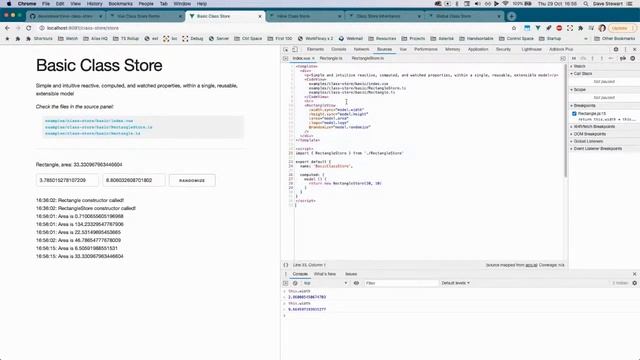The width and height of the screenshot is (640, 360).
Task: Open the Bookmarks menu in menu bar
Action: 120,4
